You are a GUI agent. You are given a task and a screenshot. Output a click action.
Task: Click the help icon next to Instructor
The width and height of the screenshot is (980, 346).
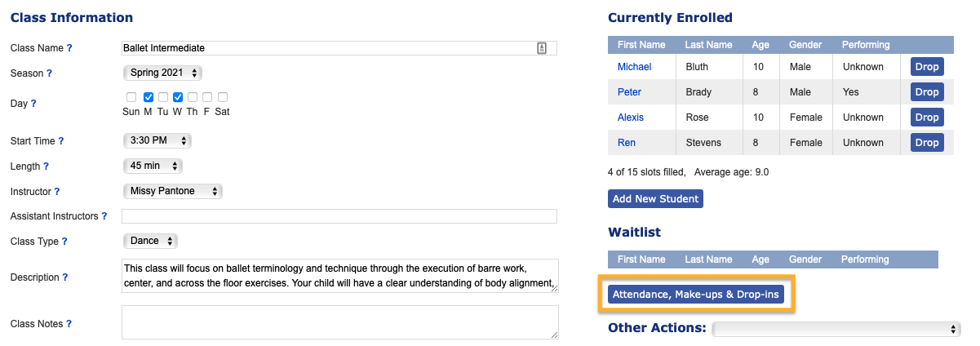pyautogui.click(x=57, y=192)
